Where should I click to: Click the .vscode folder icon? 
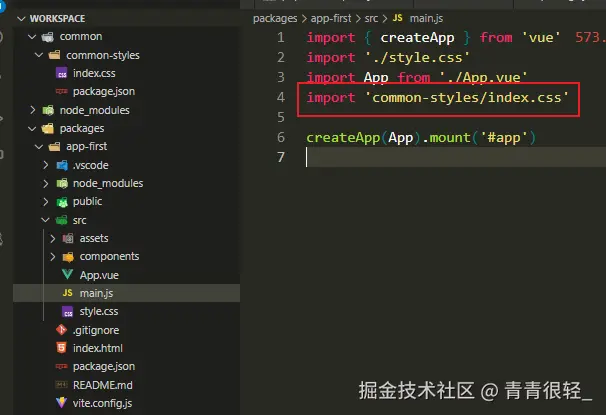tap(62, 165)
